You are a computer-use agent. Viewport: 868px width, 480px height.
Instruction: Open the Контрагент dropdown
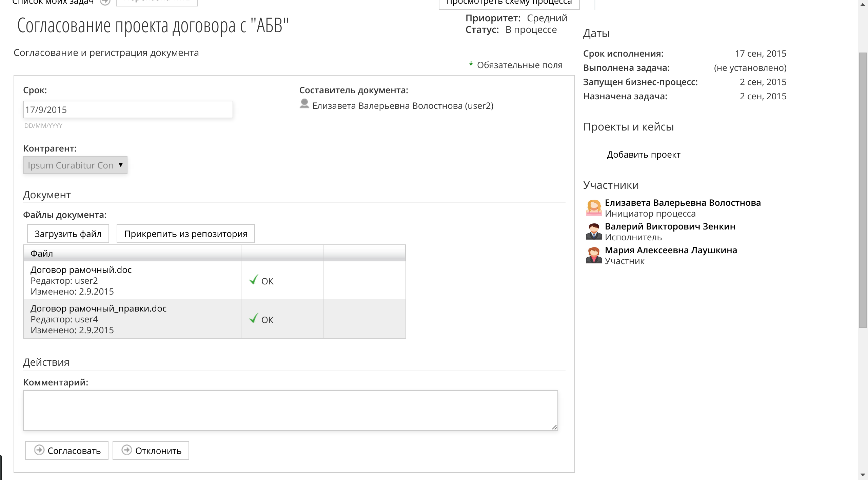tap(75, 165)
